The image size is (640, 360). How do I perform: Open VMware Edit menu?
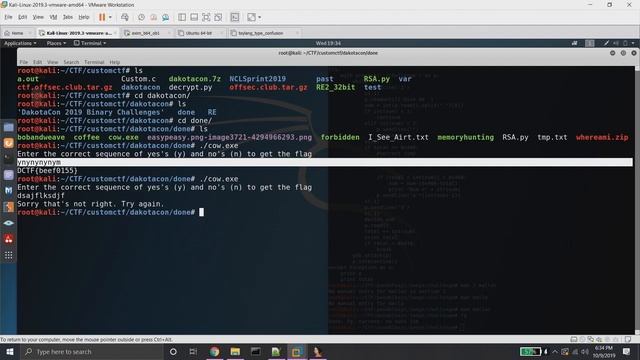[x=22, y=17]
